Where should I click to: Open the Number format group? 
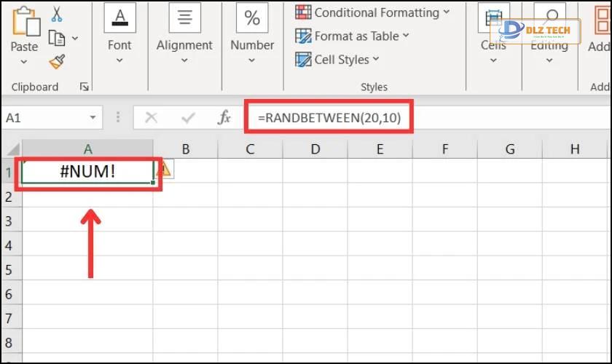coord(252,34)
